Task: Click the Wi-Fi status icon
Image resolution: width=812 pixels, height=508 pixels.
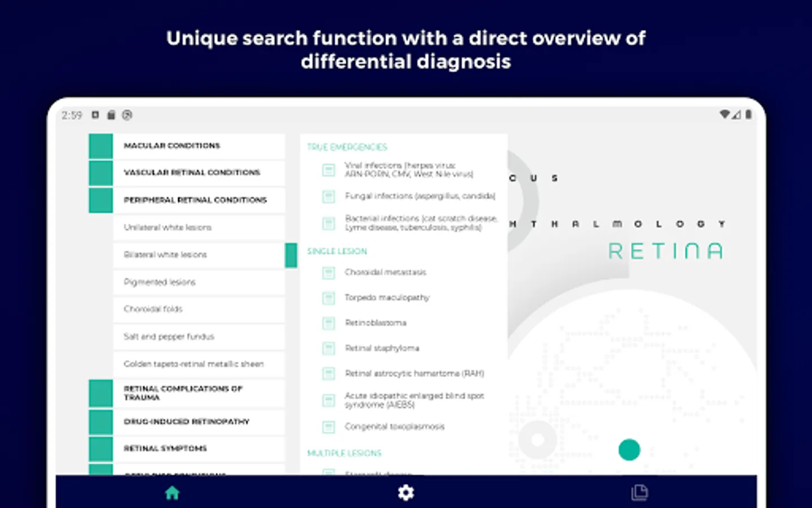Action: tap(725, 115)
